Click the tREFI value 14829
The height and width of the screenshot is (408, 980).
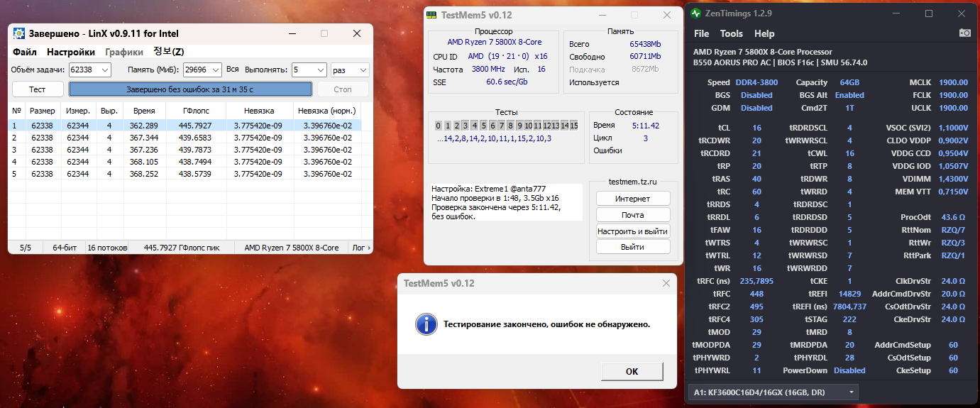pos(849,294)
